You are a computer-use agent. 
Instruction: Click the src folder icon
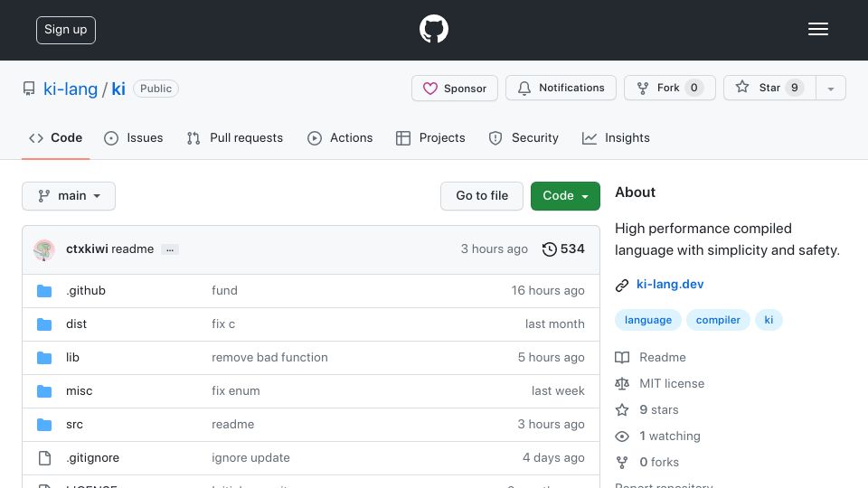[44, 425]
